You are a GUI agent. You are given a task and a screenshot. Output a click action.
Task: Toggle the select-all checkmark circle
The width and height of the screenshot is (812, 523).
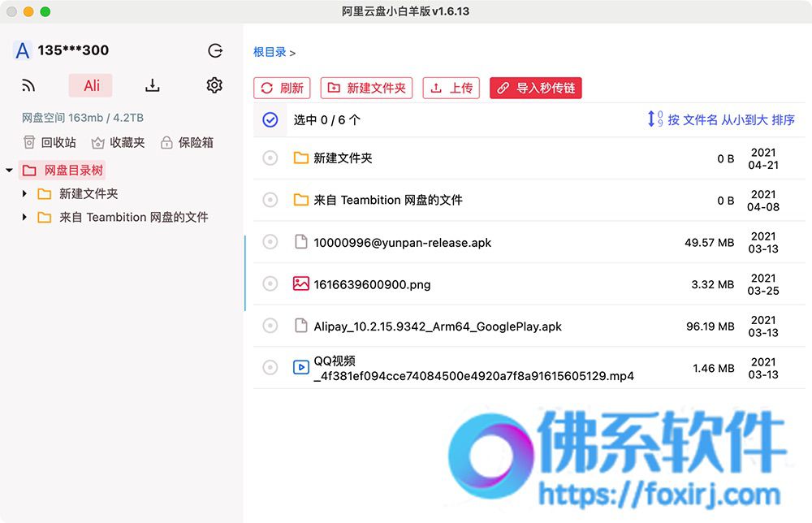click(x=270, y=119)
